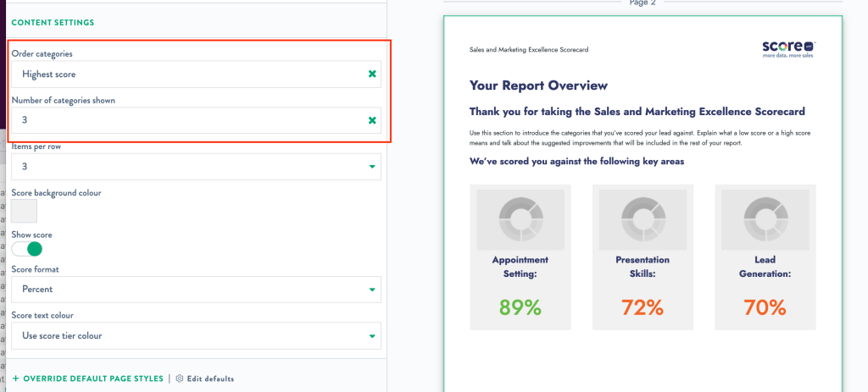The width and height of the screenshot is (868, 392).
Task: Click the Score background colour label
Action: click(x=57, y=193)
